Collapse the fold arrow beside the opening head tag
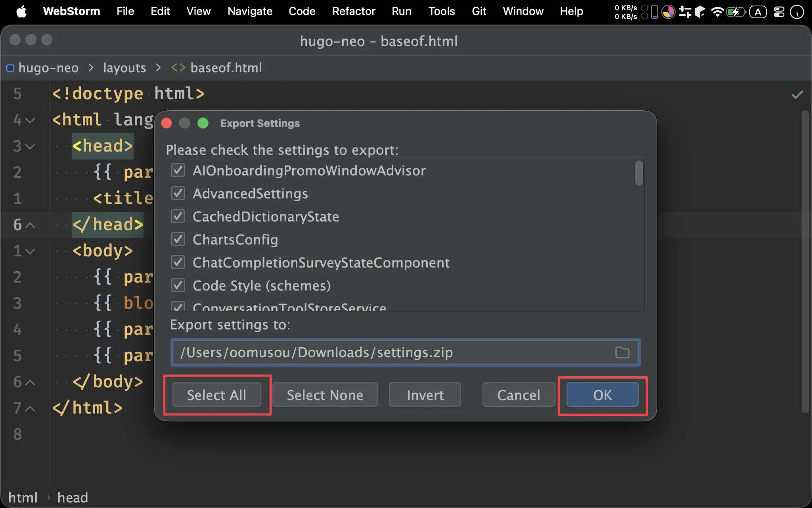This screenshot has width=812, height=508. (x=30, y=146)
